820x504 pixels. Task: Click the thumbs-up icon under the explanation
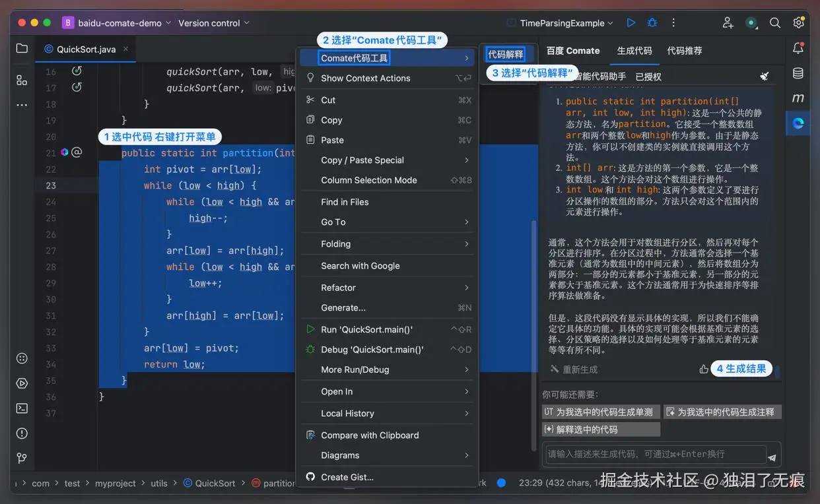tap(704, 369)
